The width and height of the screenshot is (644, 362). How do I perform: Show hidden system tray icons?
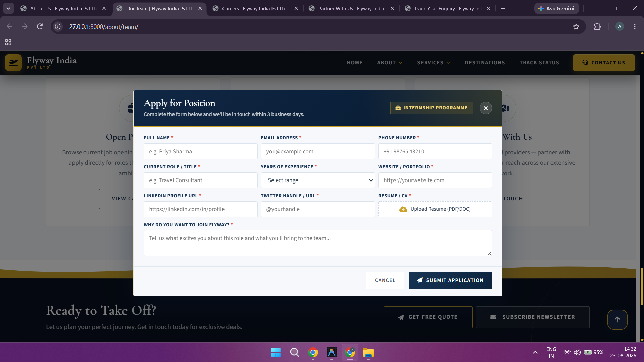(x=535, y=352)
